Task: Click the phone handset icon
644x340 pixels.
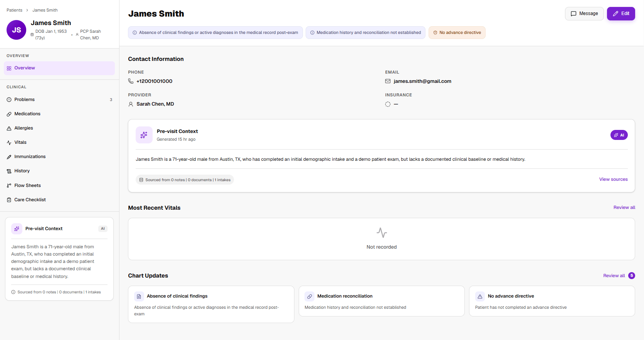Action: point(131,81)
